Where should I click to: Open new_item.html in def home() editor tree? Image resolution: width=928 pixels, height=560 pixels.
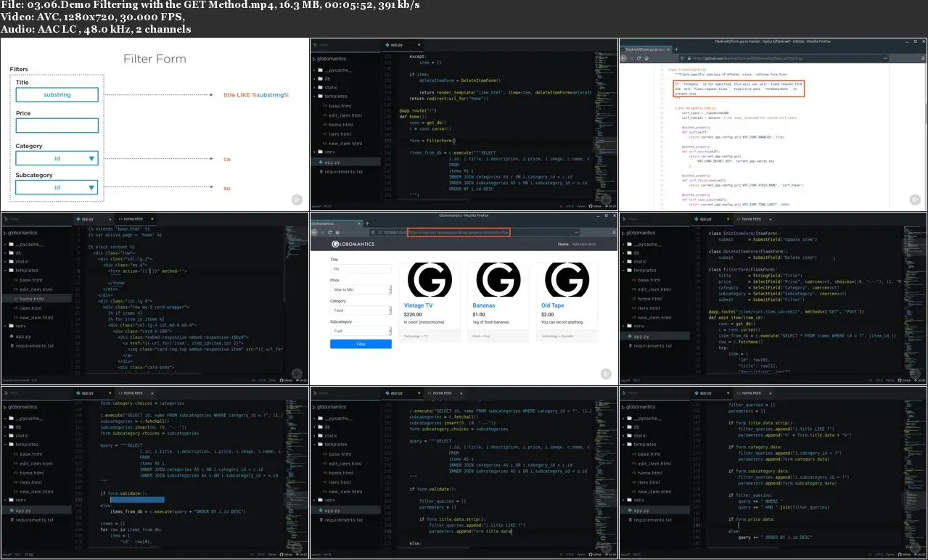[343, 144]
